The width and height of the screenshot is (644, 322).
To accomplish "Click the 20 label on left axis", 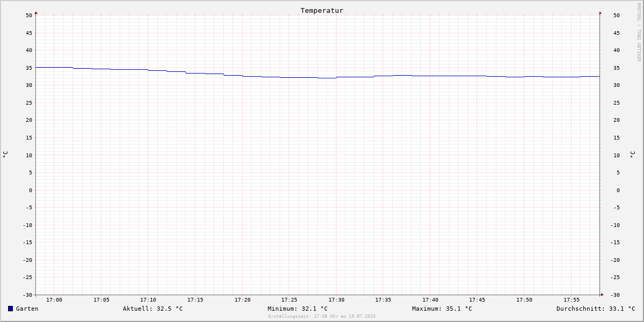I will point(29,120).
